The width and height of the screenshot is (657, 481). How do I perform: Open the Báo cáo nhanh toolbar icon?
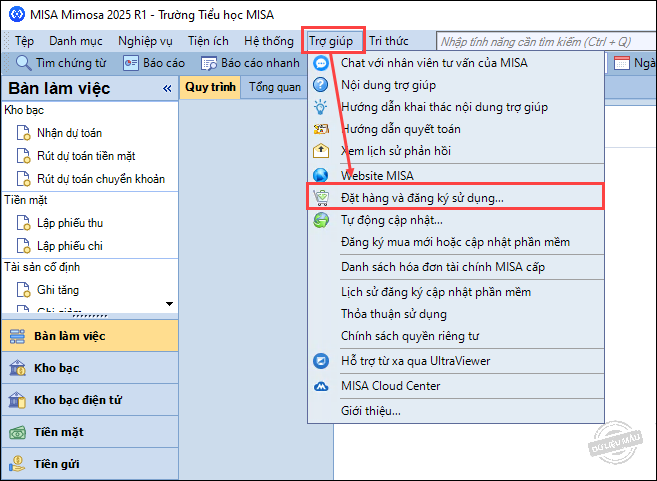pos(209,63)
